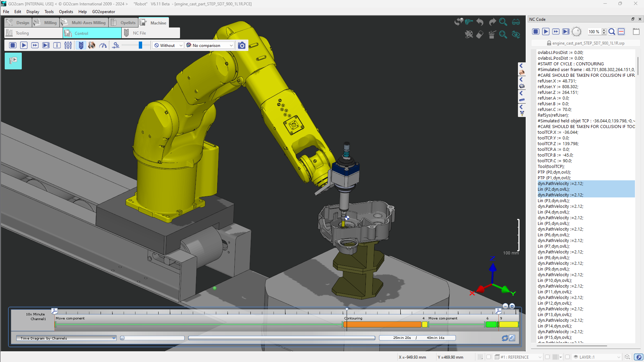Toggle line highlighting in NC Code panel
Viewport: 644px width, 362px height.
621,32
